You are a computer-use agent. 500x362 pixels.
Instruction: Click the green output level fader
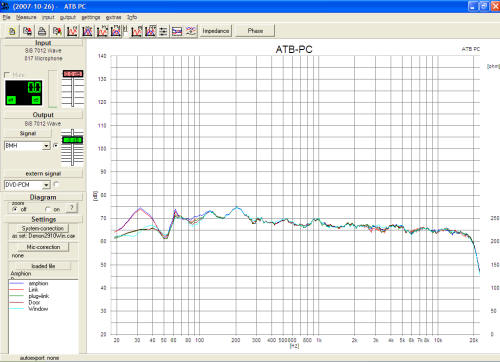tap(73, 140)
